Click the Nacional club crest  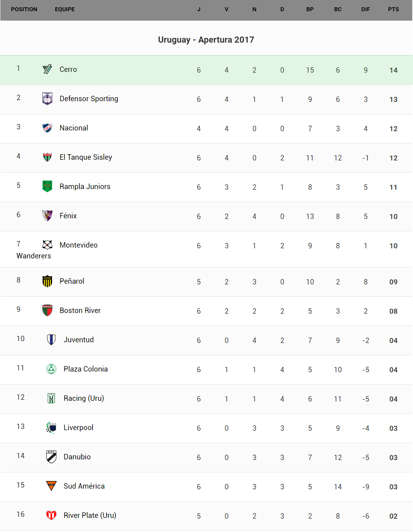tap(47, 128)
